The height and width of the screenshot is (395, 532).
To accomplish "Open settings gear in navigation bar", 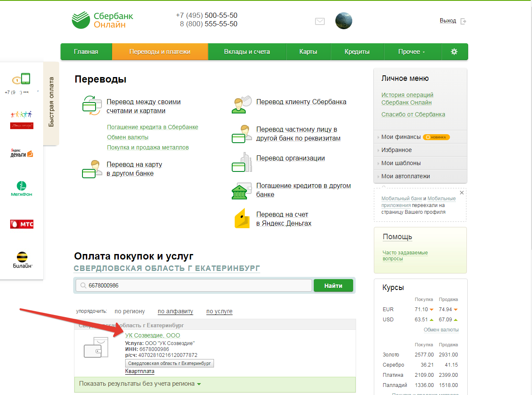I will [x=454, y=52].
